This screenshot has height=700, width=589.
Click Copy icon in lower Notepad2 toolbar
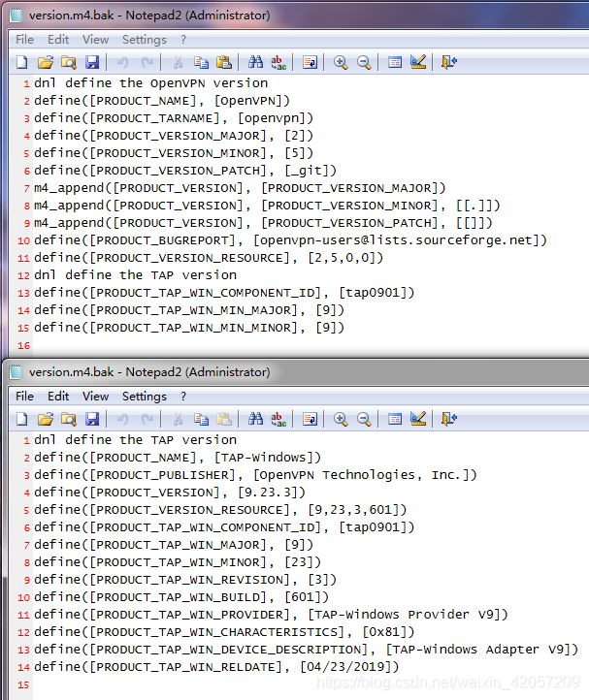click(201, 419)
